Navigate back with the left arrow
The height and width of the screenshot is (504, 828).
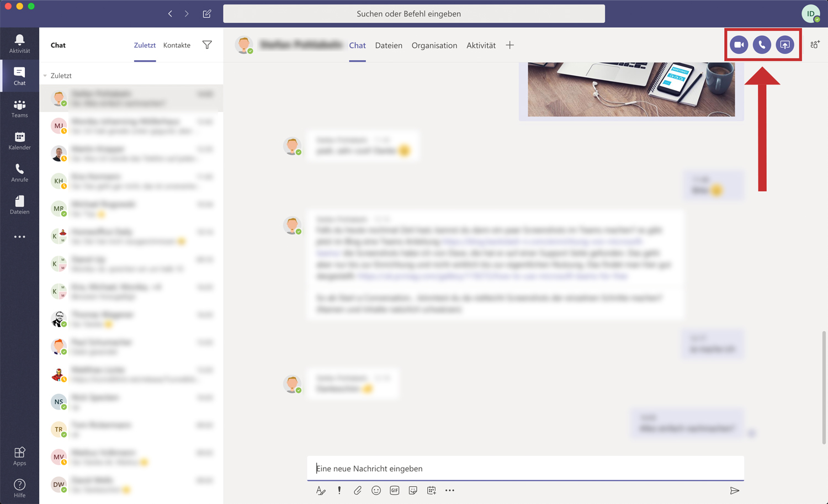pos(170,14)
